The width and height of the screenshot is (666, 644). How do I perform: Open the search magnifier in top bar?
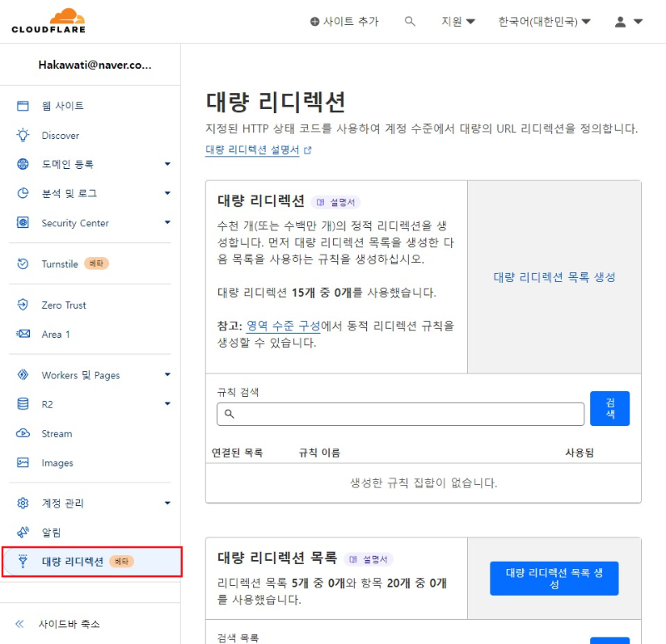click(x=410, y=22)
